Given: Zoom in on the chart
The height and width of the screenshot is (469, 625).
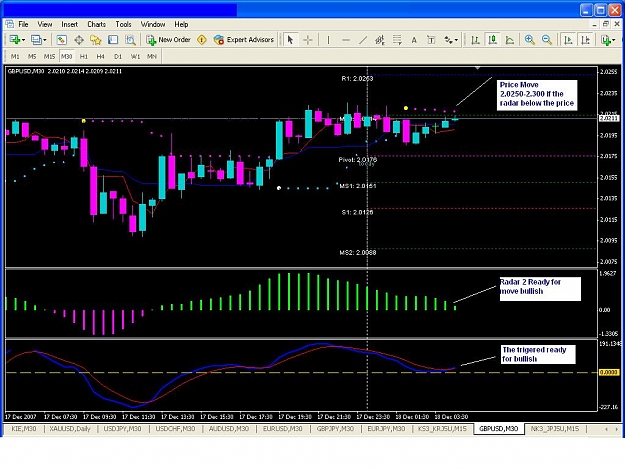Looking at the screenshot, I should click(x=530, y=40).
